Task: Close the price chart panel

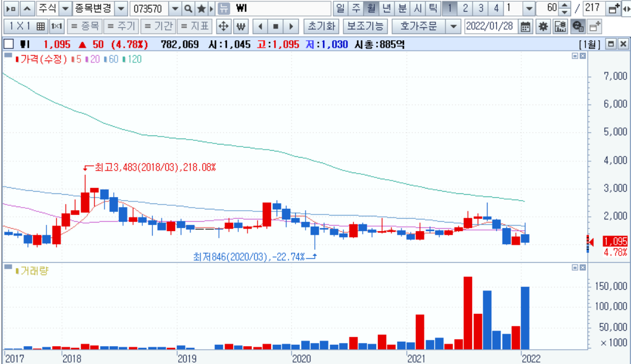Action: click(582, 56)
